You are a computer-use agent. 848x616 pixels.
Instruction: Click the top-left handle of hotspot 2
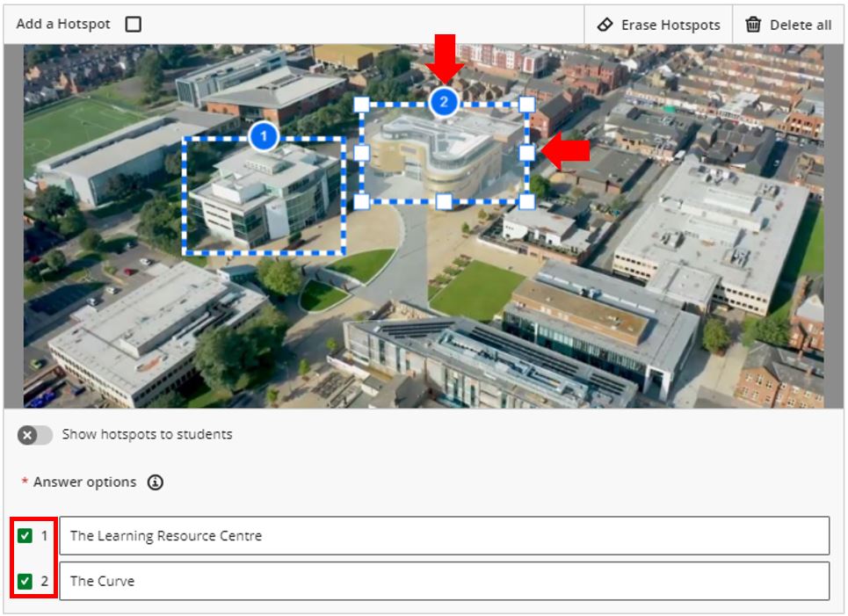[361, 105]
